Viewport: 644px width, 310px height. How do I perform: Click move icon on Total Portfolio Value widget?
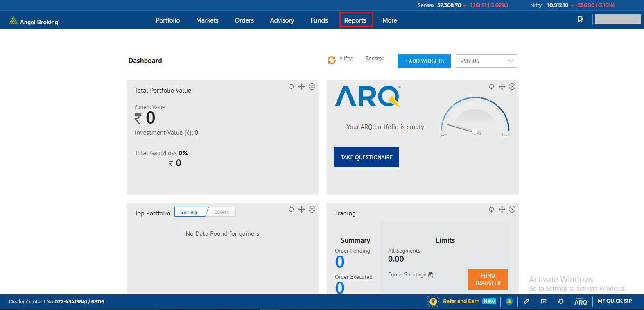(x=301, y=86)
